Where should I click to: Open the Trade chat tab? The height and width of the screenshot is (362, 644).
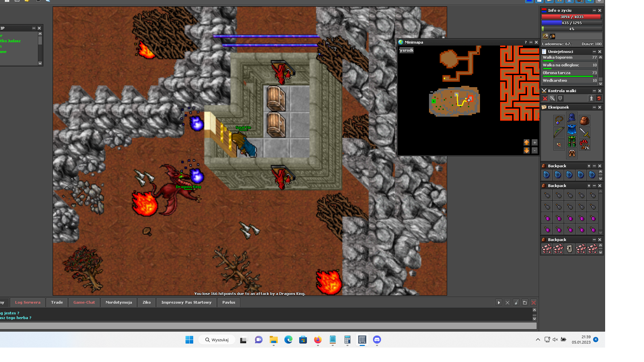(57, 302)
